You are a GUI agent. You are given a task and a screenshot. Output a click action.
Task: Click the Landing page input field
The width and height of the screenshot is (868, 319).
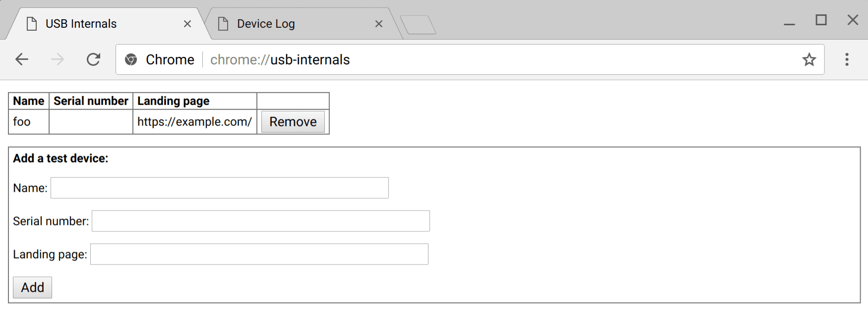pos(259,254)
